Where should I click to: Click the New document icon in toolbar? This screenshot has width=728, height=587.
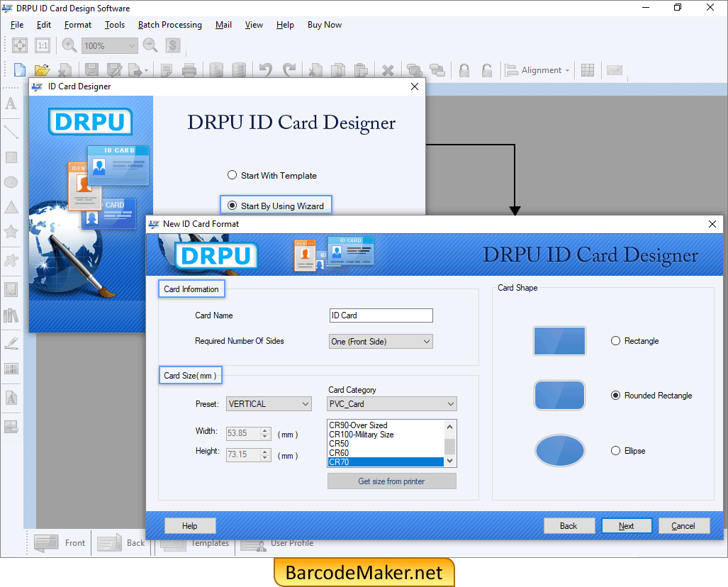tap(20, 70)
